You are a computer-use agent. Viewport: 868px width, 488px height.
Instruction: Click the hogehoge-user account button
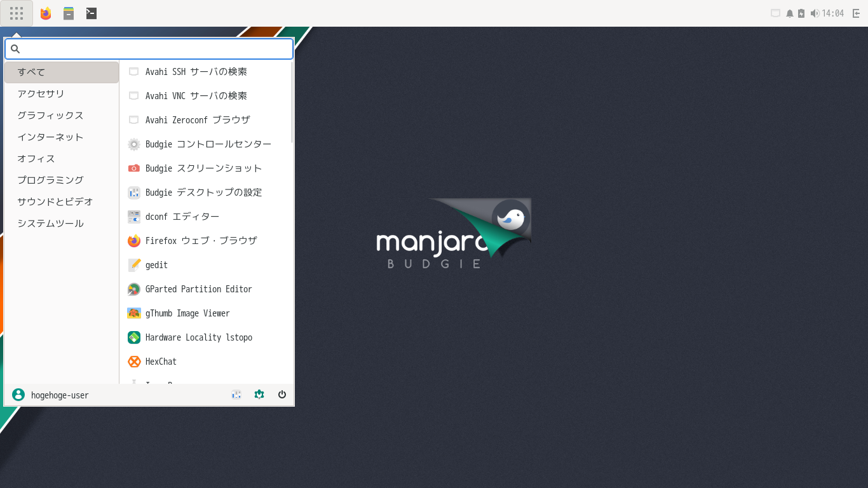(x=51, y=395)
